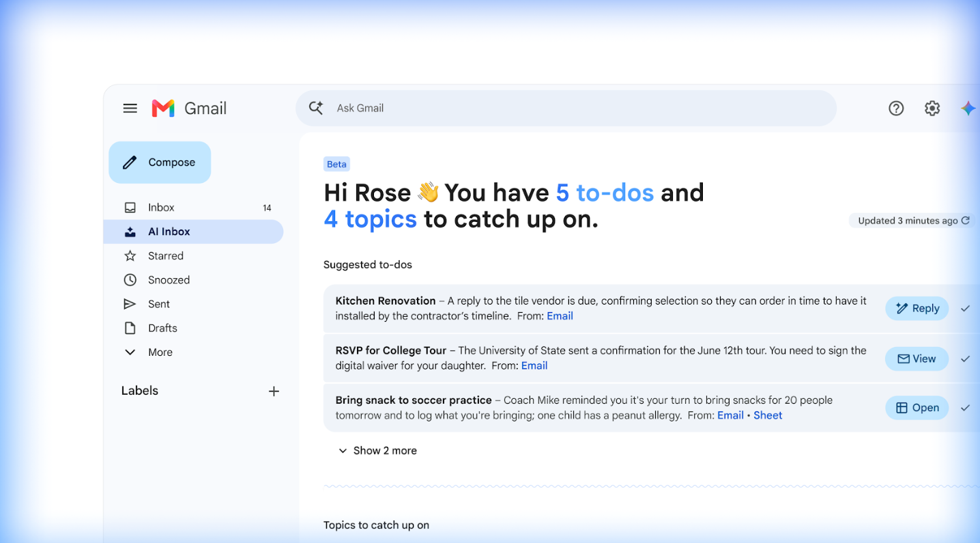980x543 pixels.
Task: Expand Show 2 more to-dos
Action: point(377,451)
